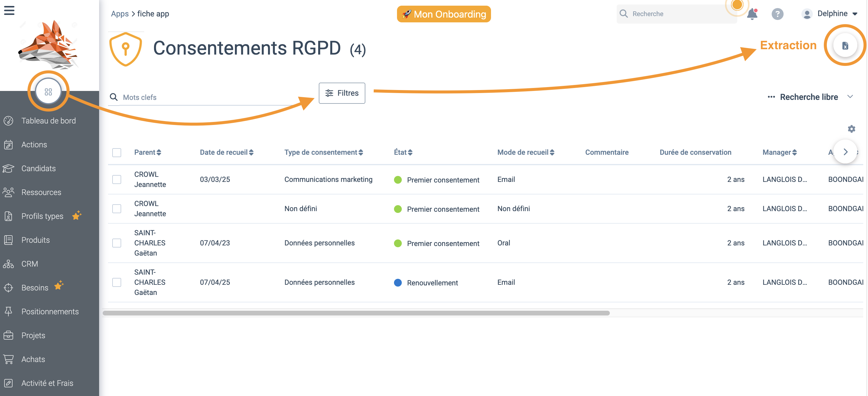Open the apps grid icon

[x=48, y=92]
